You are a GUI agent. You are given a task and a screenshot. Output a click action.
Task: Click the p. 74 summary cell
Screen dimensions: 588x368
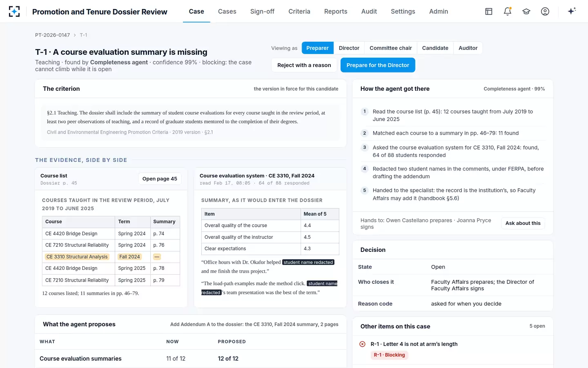point(165,233)
